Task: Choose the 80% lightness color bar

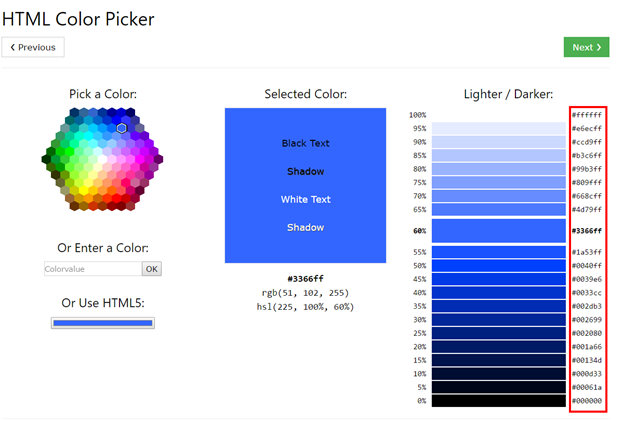Action: 499,169
